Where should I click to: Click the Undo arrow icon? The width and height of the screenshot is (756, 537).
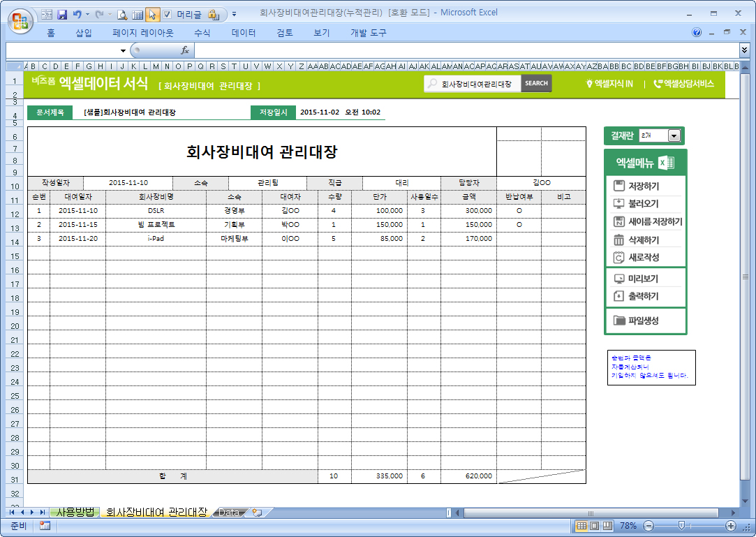click(76, 14)
